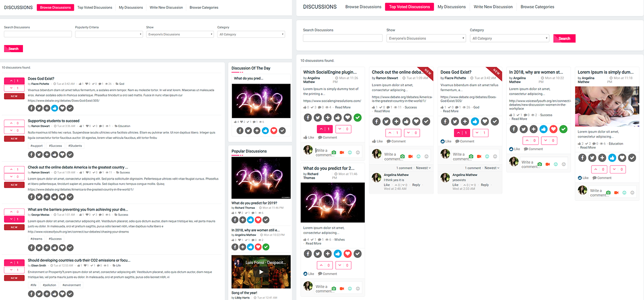Image resolution: width=644 pixels, height=300 pixels.
Task: Click video icon in 'In 2018, why are women' comment box
Action: tap(548, 164)
